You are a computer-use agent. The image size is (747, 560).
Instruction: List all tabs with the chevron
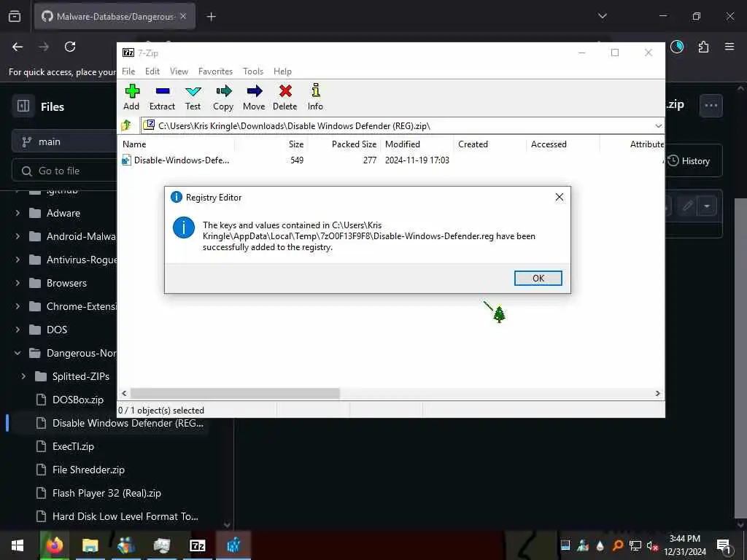point(602,16)
